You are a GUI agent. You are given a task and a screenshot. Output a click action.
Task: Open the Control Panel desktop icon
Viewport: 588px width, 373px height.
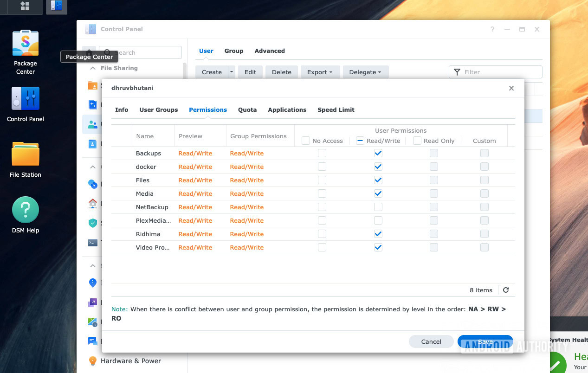click(x=26, y=99)
